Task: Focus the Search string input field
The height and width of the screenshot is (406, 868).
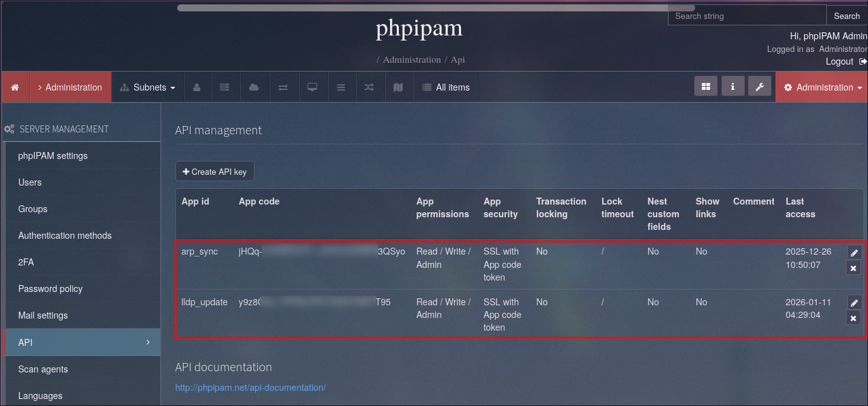Action: coord(746,16)
